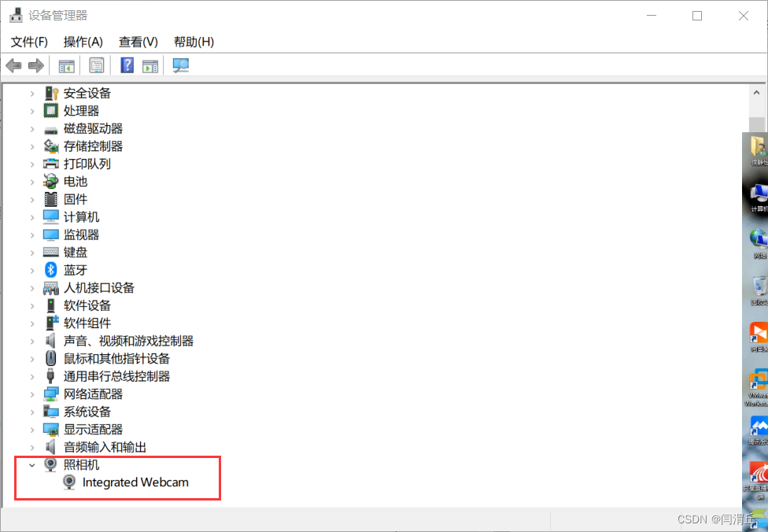Select the 通用串行总线控制器 label
This screenshot has height=532, width=768.
pyautogui.click(x=116, y=376)
